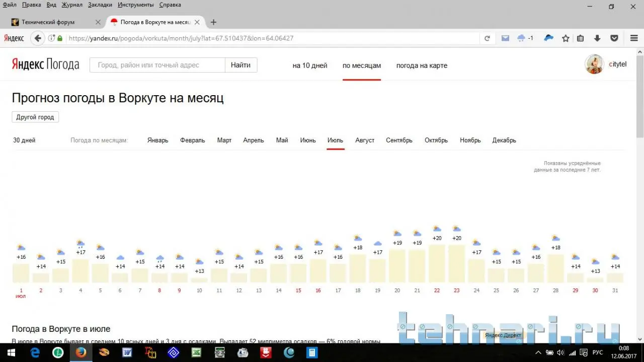Open the downloads arrow icon
Viewport: 644px width, 362px height.
(x=597, y=38)
